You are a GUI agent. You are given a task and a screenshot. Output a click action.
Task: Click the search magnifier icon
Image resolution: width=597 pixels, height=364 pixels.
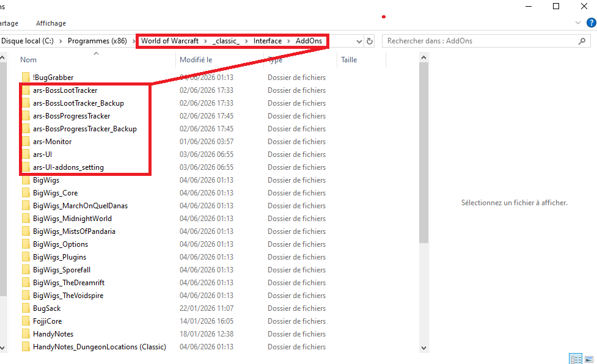click(x=582, y=41)
